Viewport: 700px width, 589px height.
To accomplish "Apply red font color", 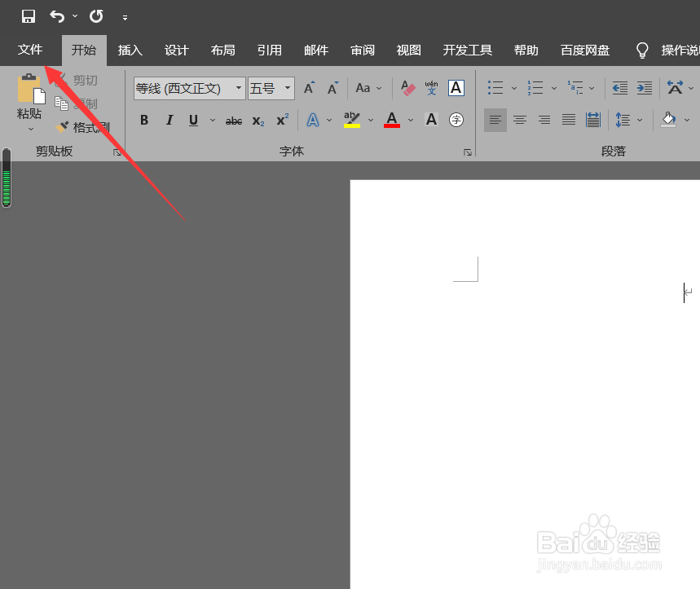I will click(391, 120).
